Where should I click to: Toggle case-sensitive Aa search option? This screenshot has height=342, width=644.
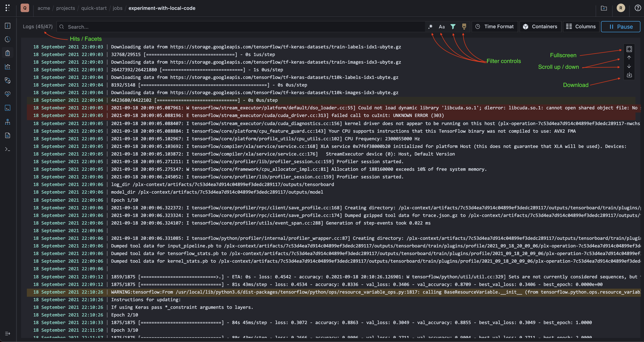tap(442, 26)
